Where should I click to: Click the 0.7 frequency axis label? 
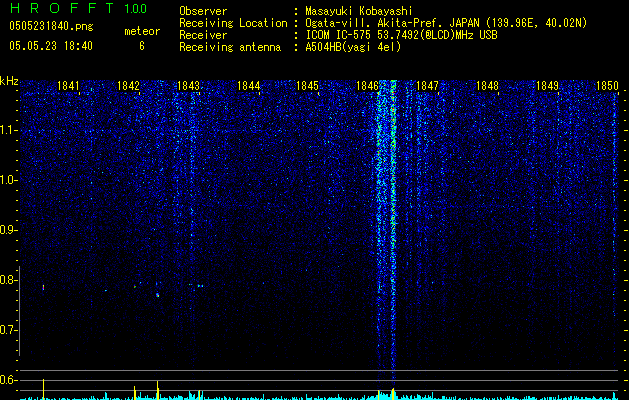tap(8, 330)
